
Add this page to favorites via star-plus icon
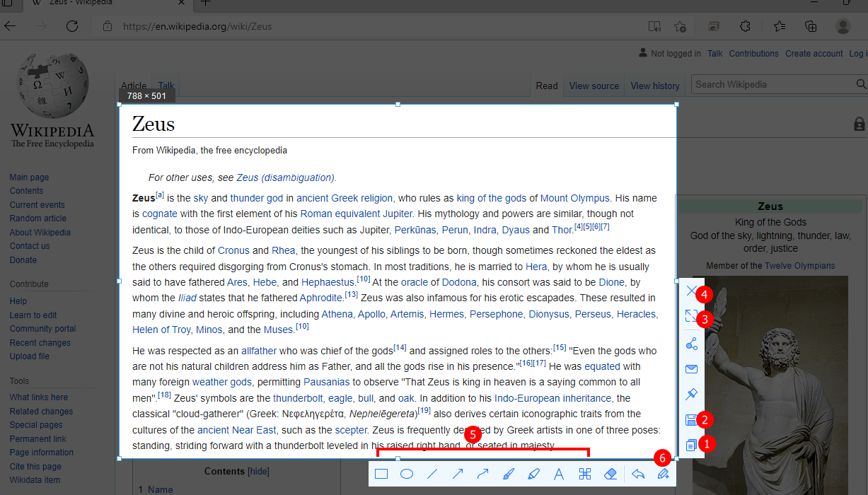(680, 26)
